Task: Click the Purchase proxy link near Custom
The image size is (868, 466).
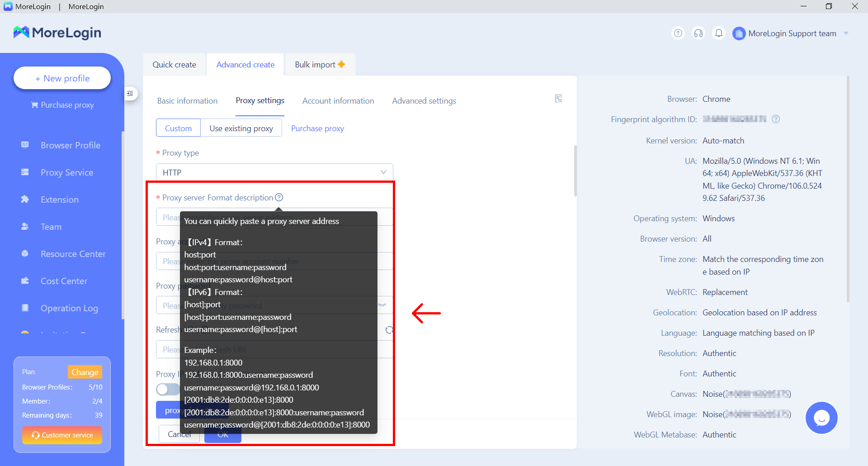Action: tap(317, 128)
